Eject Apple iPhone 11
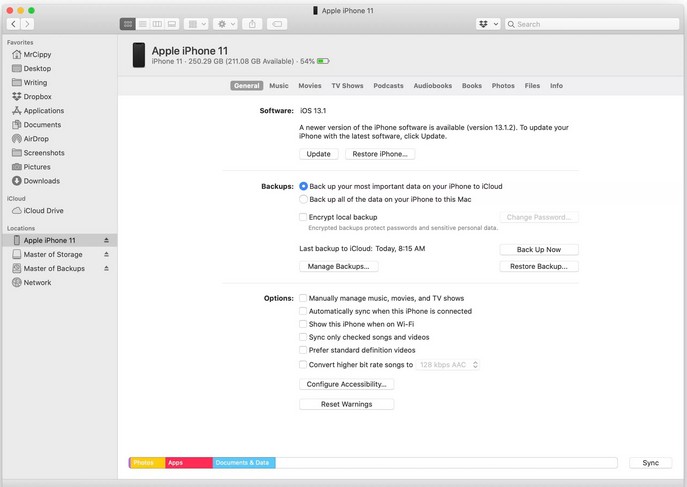Screen dimensions: 687x487 [x=106, y=240]
